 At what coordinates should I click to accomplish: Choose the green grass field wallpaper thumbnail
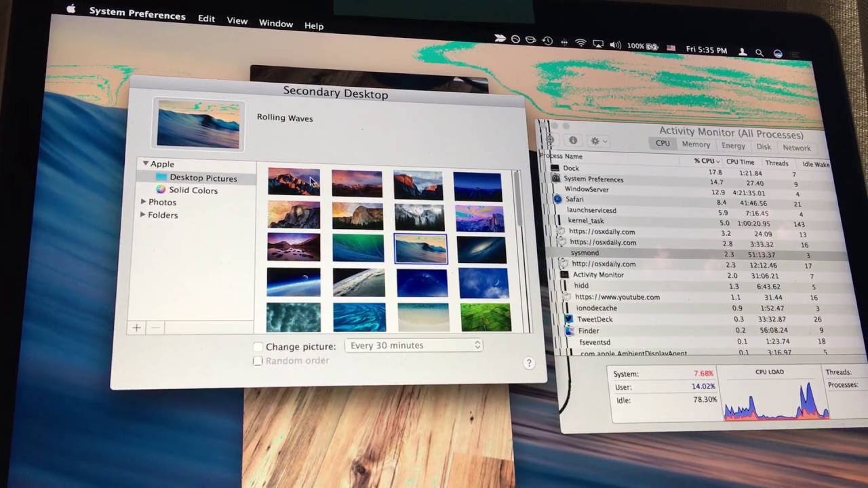click(486, 317)
